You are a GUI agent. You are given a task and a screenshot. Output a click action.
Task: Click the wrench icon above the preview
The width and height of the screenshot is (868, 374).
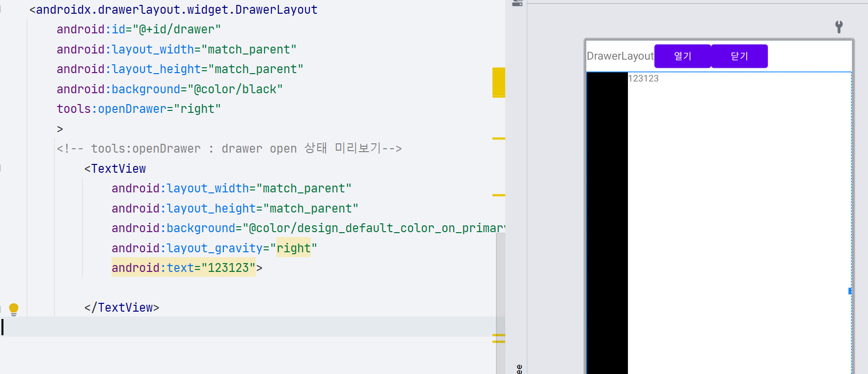pos(839,27)
